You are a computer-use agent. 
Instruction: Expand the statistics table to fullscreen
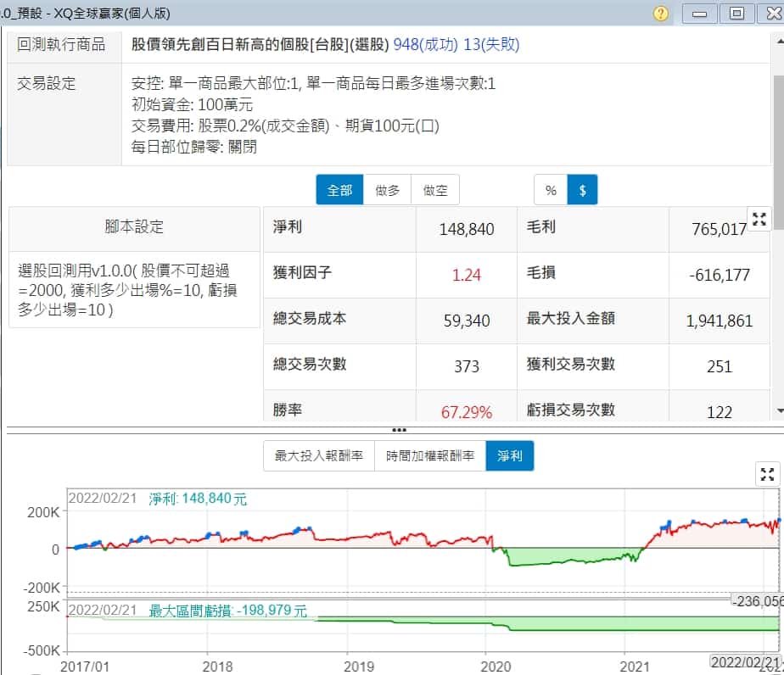click(x=758, y=217)
